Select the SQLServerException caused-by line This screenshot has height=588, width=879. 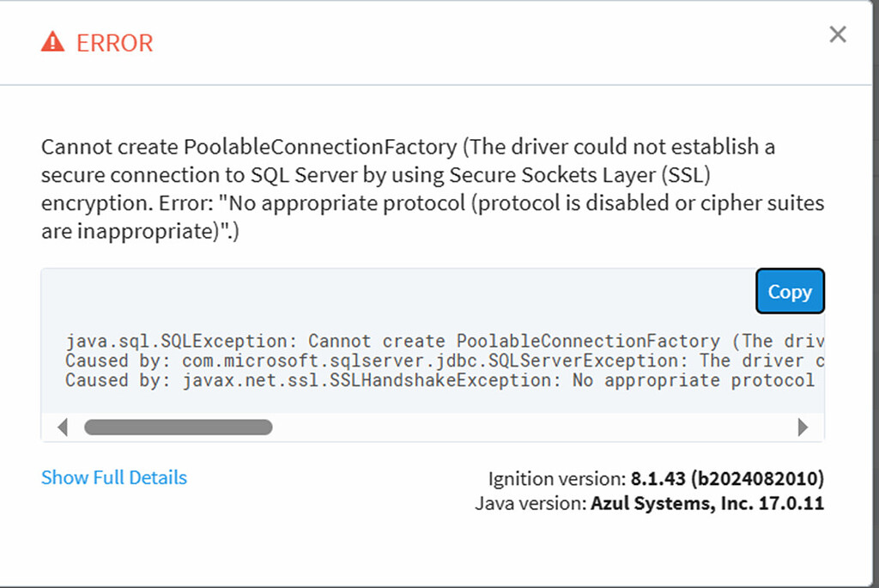(445, 361)
